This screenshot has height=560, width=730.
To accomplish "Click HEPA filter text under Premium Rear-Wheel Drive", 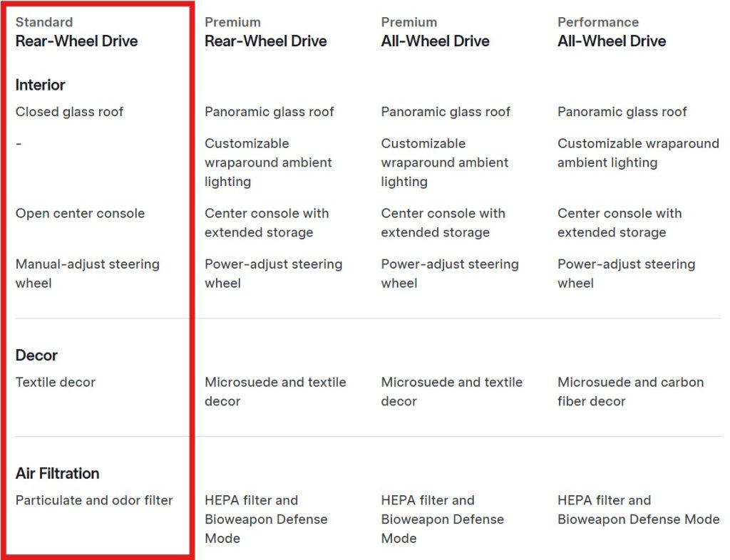I will click(265, 519).
